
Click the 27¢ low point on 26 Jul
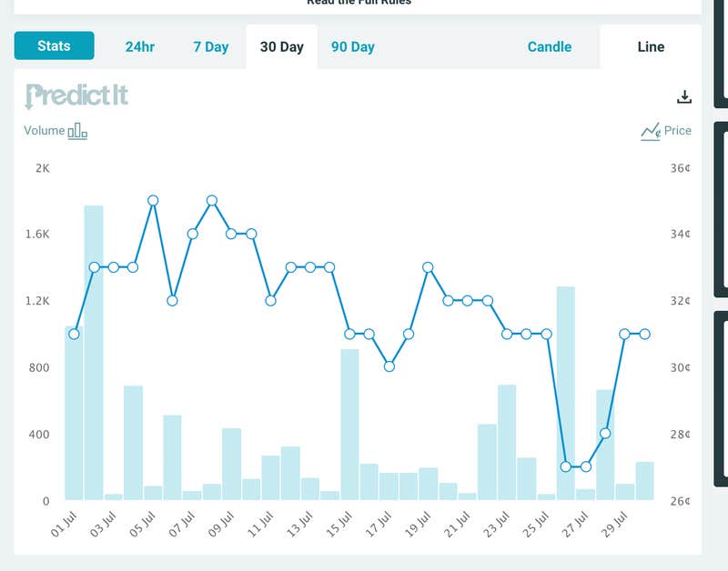point(566,466)
